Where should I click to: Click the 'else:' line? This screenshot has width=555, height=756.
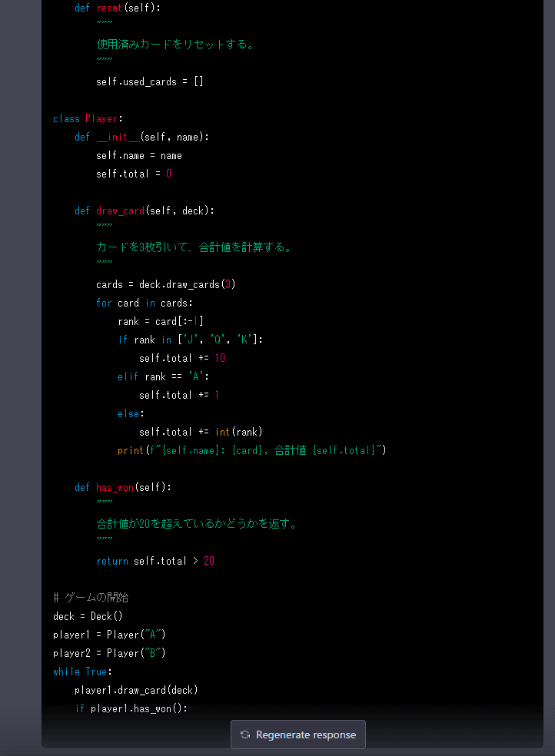coord(131,413)
